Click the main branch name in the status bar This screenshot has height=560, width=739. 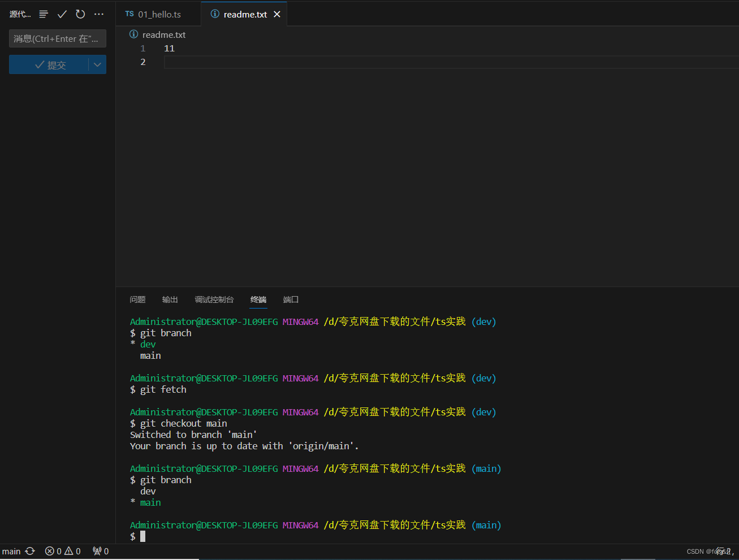point(11,551)
